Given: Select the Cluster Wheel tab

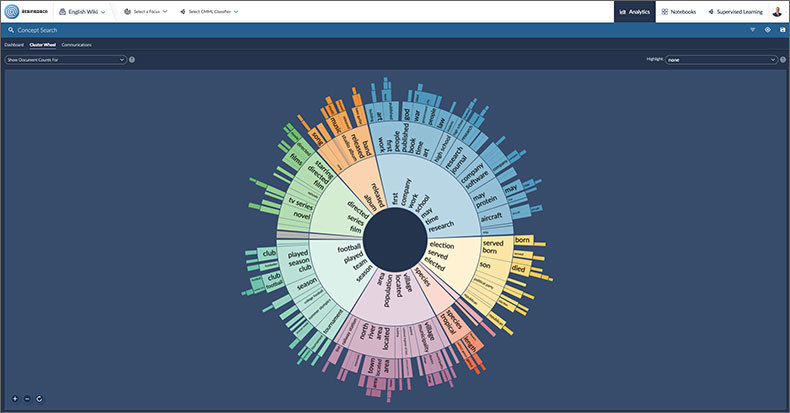Looking at the screenshot, I should (43, 45).
